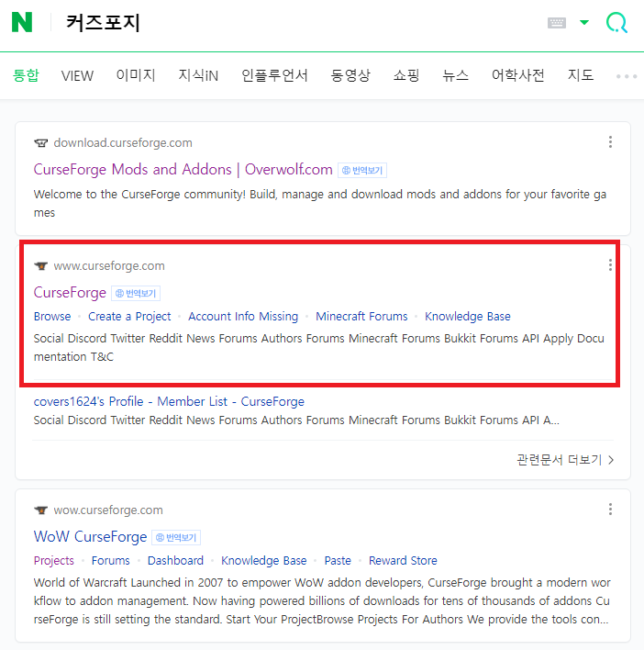Show more tabs with the ellipsis
This screenshot has width=644, height=650.
627,76
